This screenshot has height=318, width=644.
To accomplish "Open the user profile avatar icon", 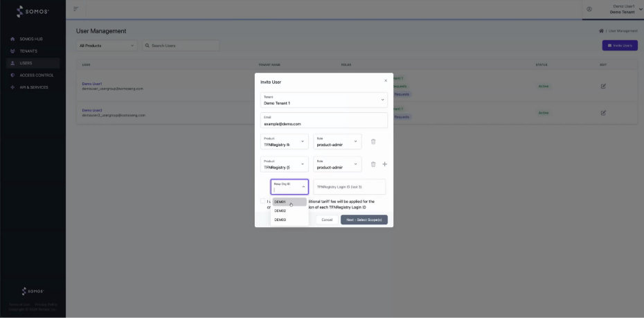I will [589, 9].
